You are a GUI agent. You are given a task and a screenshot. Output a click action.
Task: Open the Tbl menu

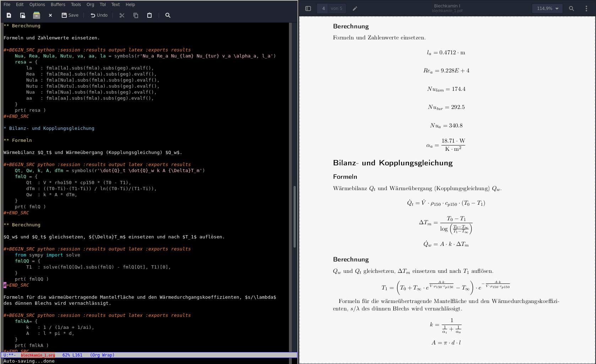pyautogui.click(x=103, y=5)
